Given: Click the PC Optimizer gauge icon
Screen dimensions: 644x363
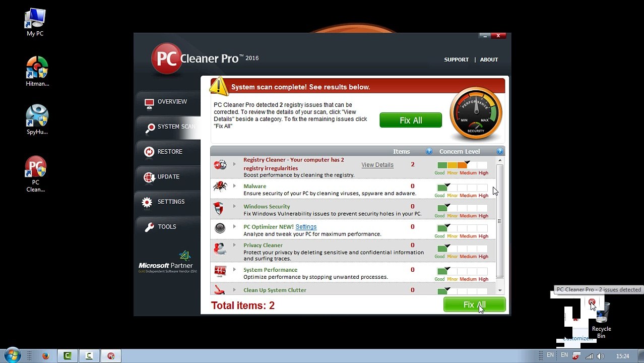Looking at the screenshot, I should click(220, 228).
